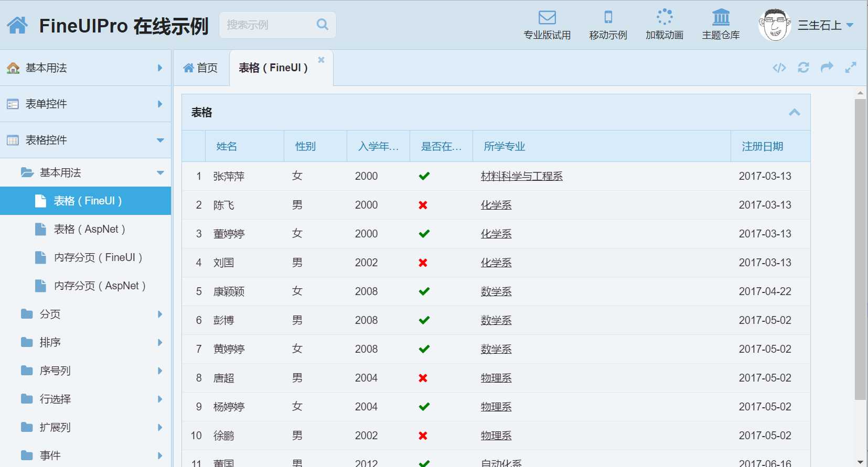Expand the 序号列 folder arrow

[x=160, y=371]
